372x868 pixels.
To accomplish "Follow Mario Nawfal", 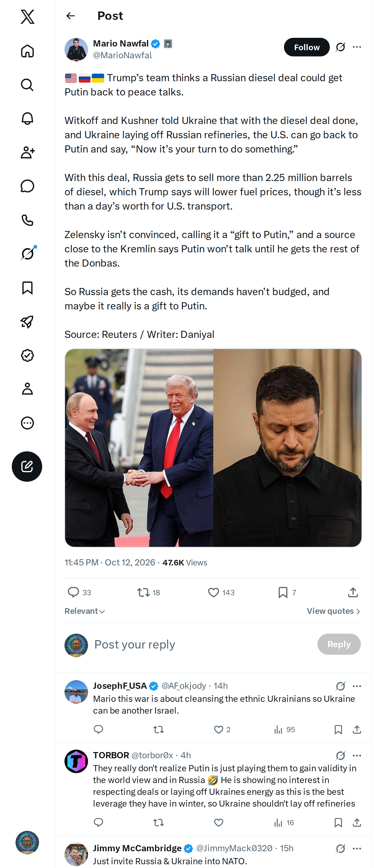I will 307,47.
